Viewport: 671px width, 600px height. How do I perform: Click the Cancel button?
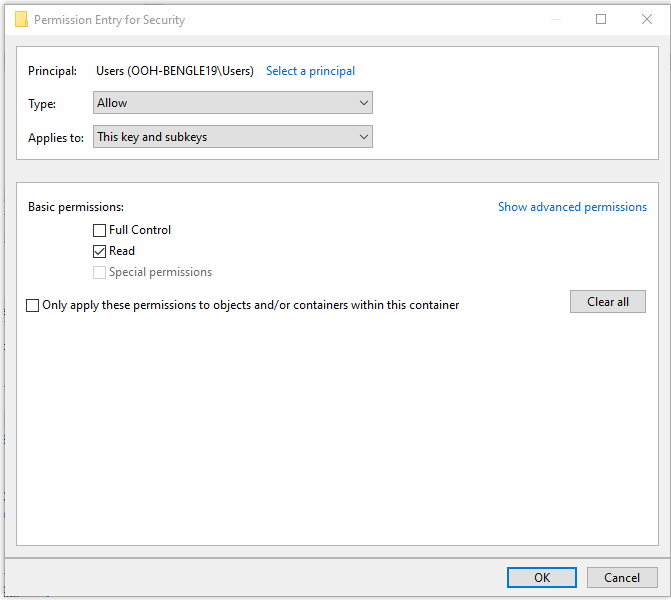point(622,578)
